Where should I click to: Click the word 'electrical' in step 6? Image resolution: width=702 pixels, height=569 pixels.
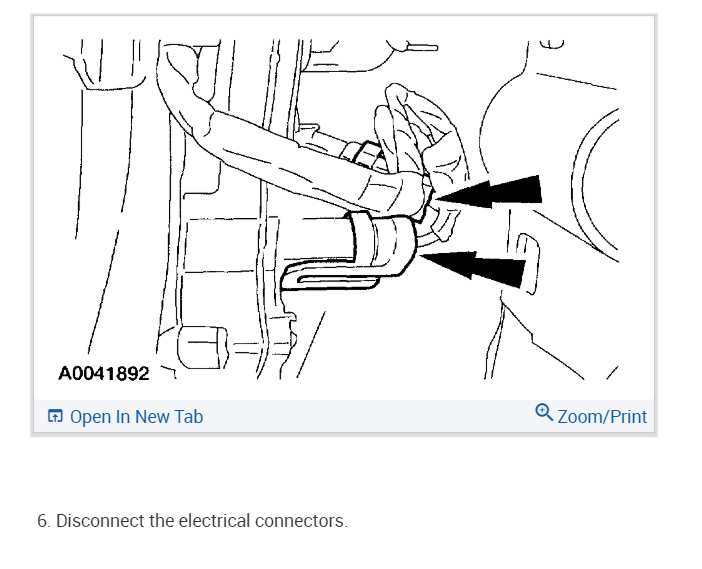point(214,521)
